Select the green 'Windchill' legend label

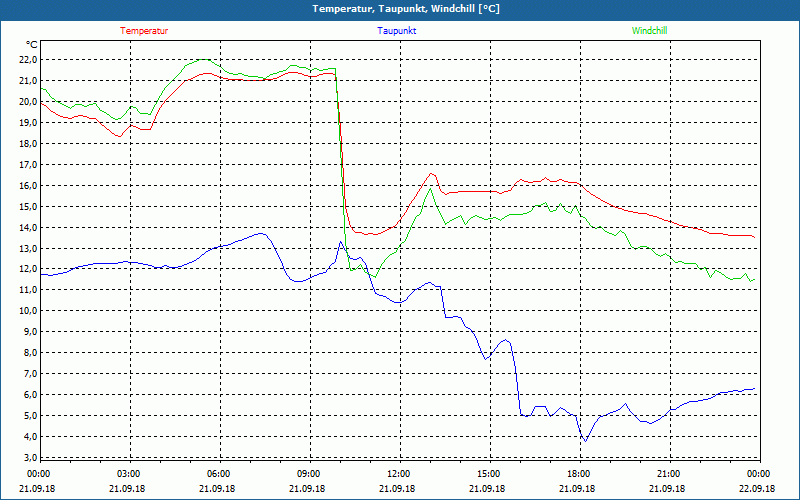[x=649, y=31]
